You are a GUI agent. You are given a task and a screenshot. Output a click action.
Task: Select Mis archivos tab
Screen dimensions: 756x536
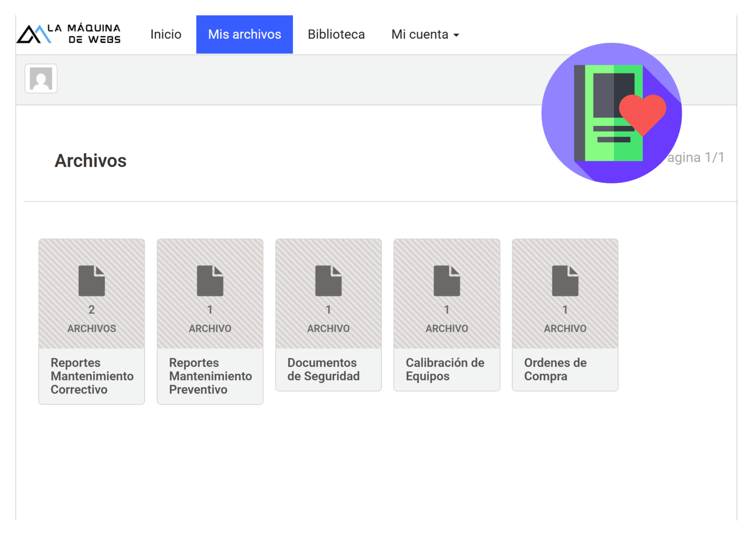click(244, 34)
